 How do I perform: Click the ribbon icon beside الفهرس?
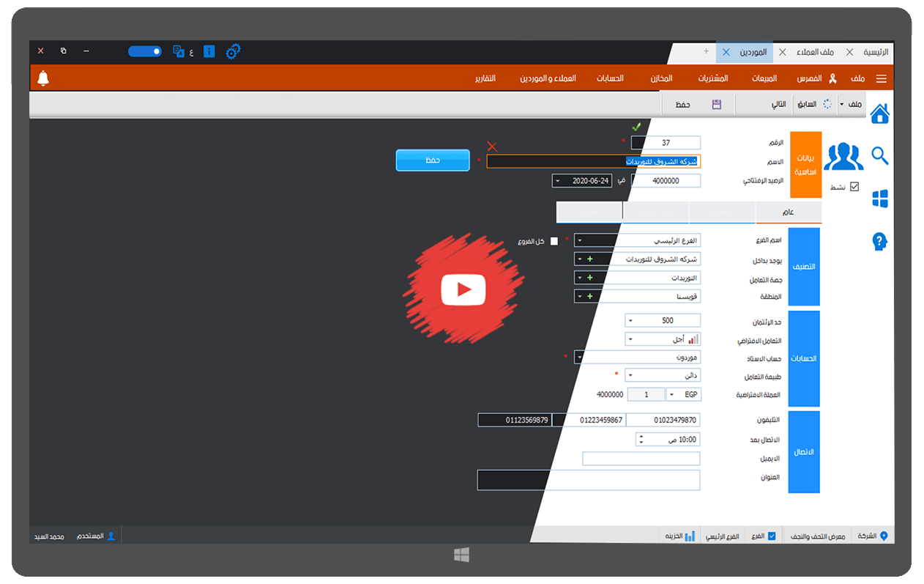tap(832, 78)
